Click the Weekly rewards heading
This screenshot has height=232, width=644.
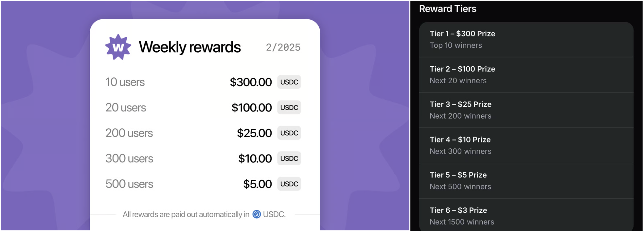[x=189, y=47]
